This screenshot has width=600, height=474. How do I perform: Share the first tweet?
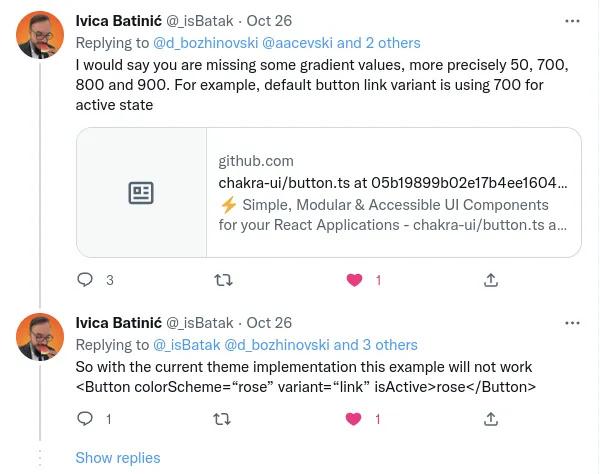point(491,280)
